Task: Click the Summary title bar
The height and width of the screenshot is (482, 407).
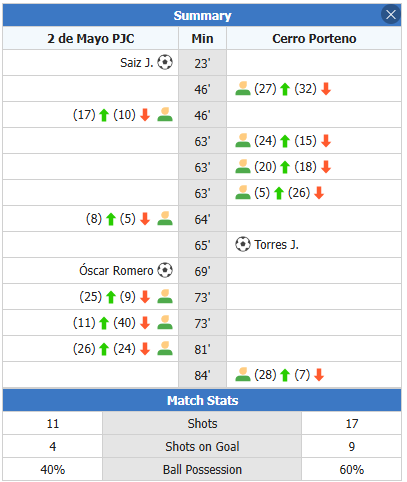Action: point(202,15)
